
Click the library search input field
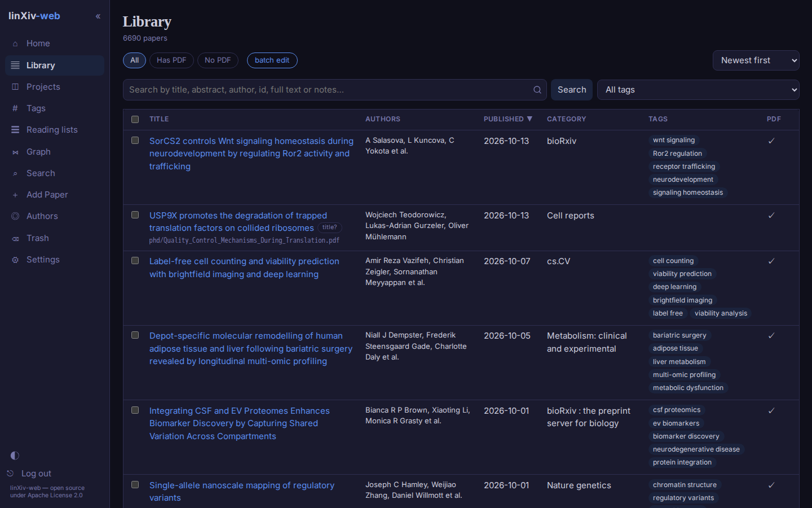[x=335, y=90]
